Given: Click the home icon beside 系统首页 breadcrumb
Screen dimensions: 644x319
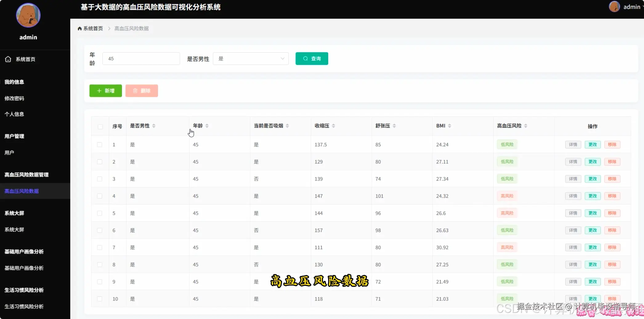Looking at the screenshot, I should point(79,28).
